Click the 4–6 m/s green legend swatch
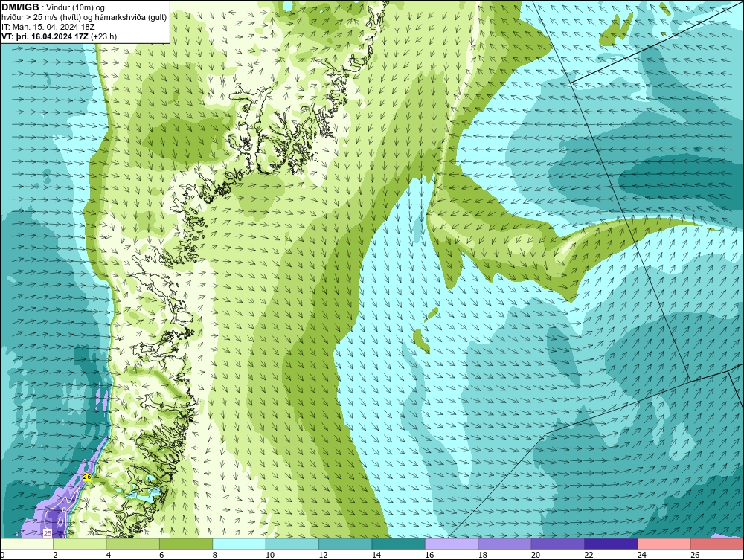The image size is (744, 560). coord(133,544)
